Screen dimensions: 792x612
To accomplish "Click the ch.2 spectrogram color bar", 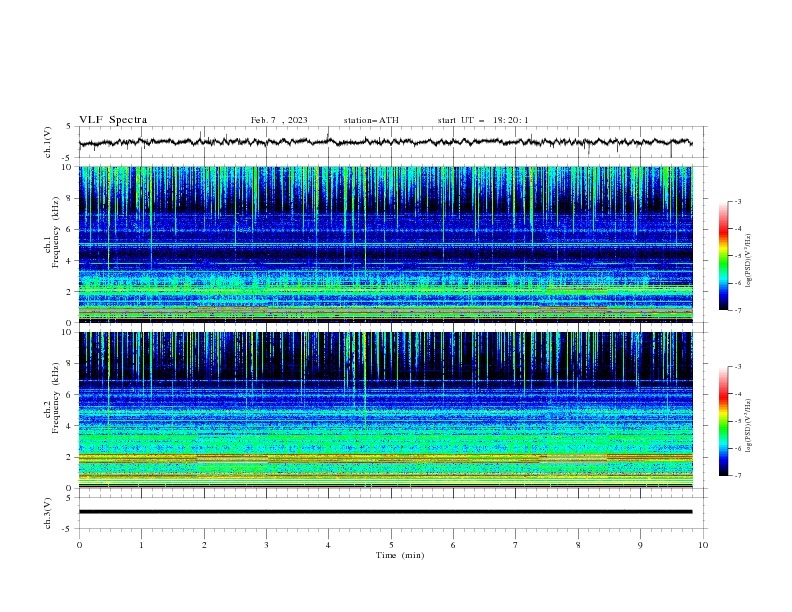I will pos(723,421).
